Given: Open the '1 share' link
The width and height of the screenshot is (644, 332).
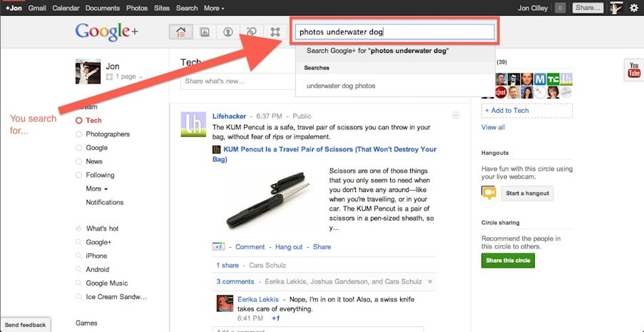Looking at the screenshot, I should pos(228,266).
